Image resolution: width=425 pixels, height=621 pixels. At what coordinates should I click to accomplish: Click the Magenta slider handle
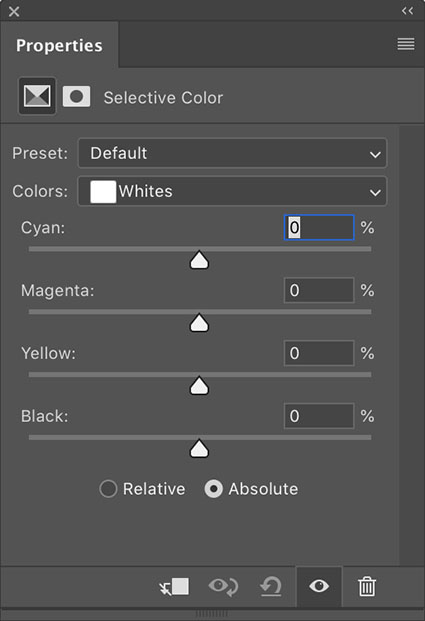click(x=199, y=323)
